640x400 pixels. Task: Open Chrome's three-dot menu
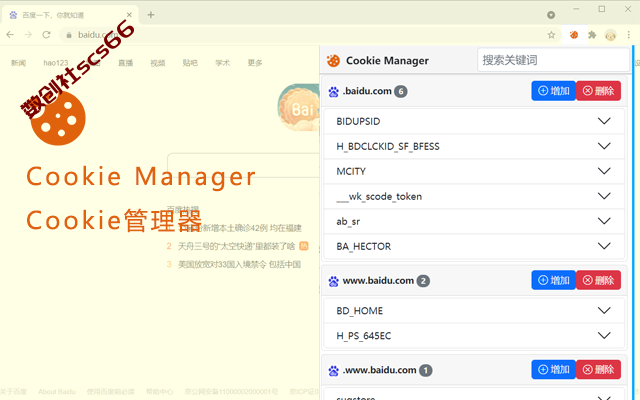(629, 35)
